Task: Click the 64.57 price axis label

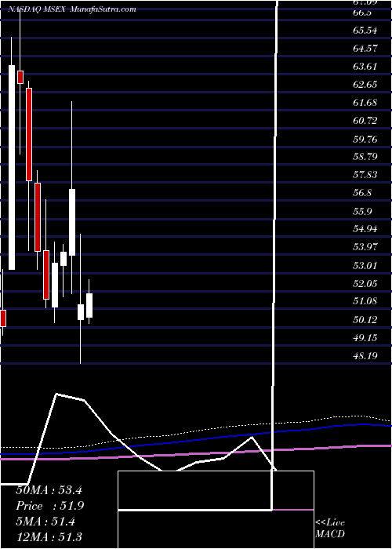Action: [365, 49]
